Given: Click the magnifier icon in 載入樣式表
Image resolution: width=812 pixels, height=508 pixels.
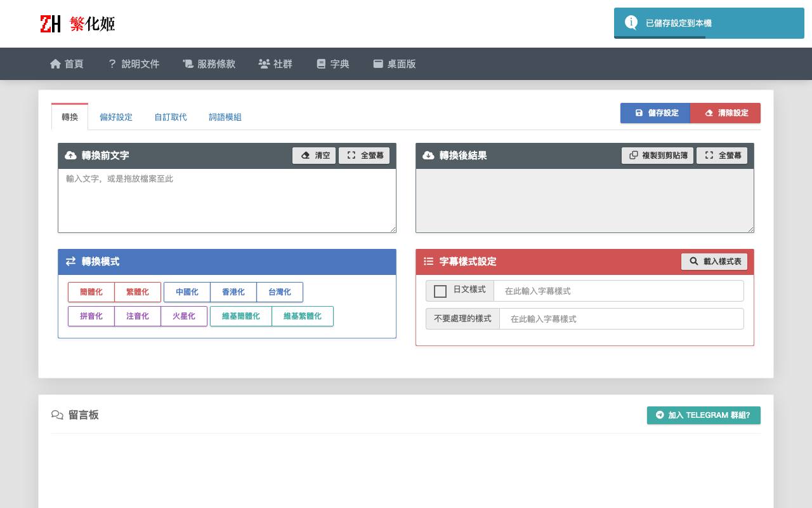Looking at the screenshot, I should [x=694, y=262].
